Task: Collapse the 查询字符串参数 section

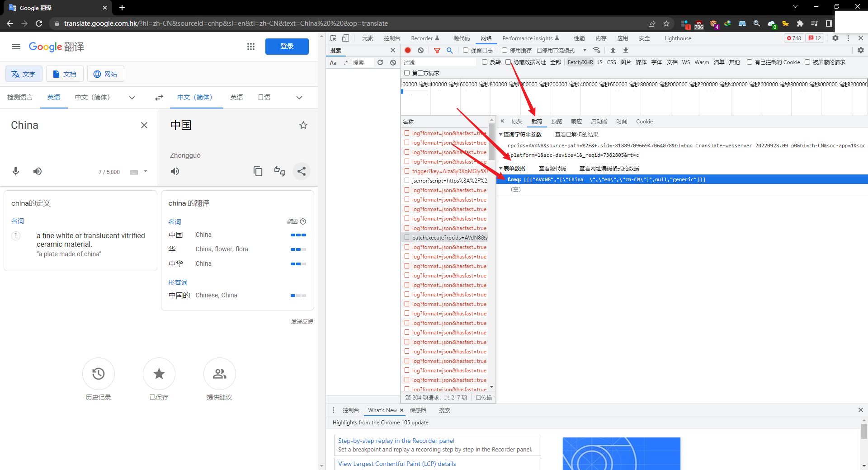Action: coord(501,135)
